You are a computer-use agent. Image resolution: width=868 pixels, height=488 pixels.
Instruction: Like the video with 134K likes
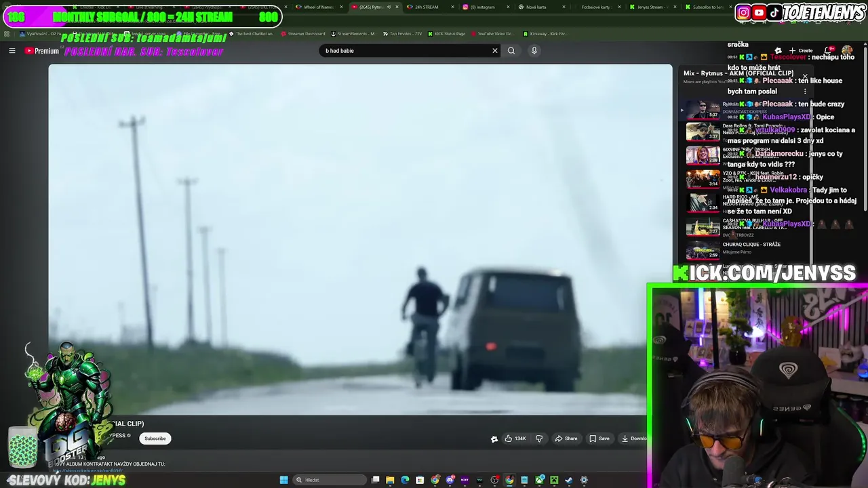click(x=515, y=439)
